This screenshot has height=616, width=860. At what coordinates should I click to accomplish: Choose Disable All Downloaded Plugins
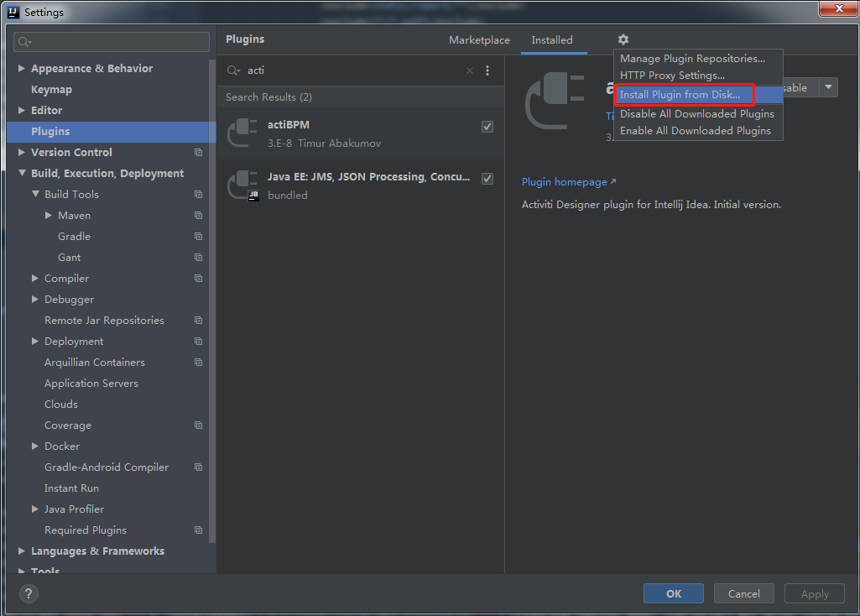(x=698, y=113)
